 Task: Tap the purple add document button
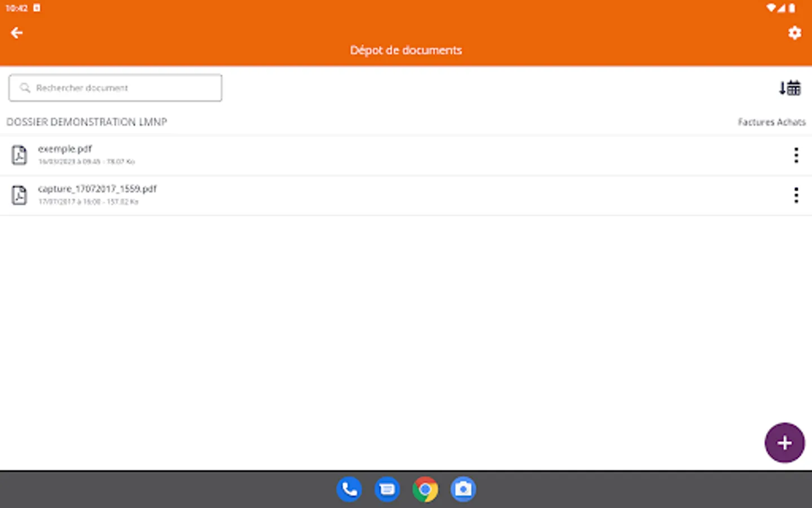784,443
